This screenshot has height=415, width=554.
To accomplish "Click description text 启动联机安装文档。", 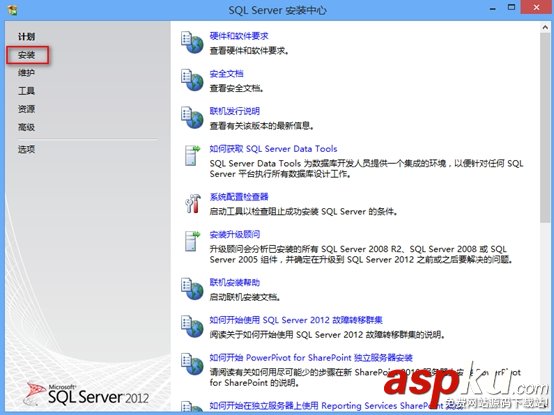I will coord(245,297).
